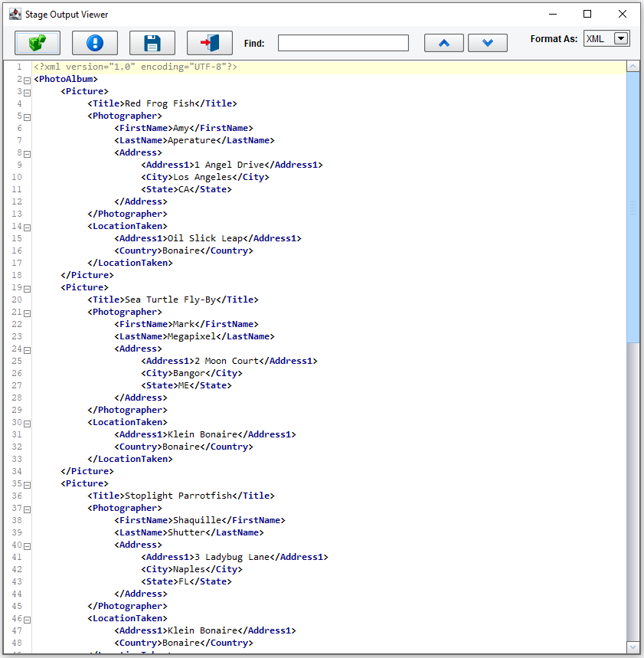The width and height of the screenshot is (644, 658).
Task: Click the City line 'Bangor'
Action: [x=191, y=373]
